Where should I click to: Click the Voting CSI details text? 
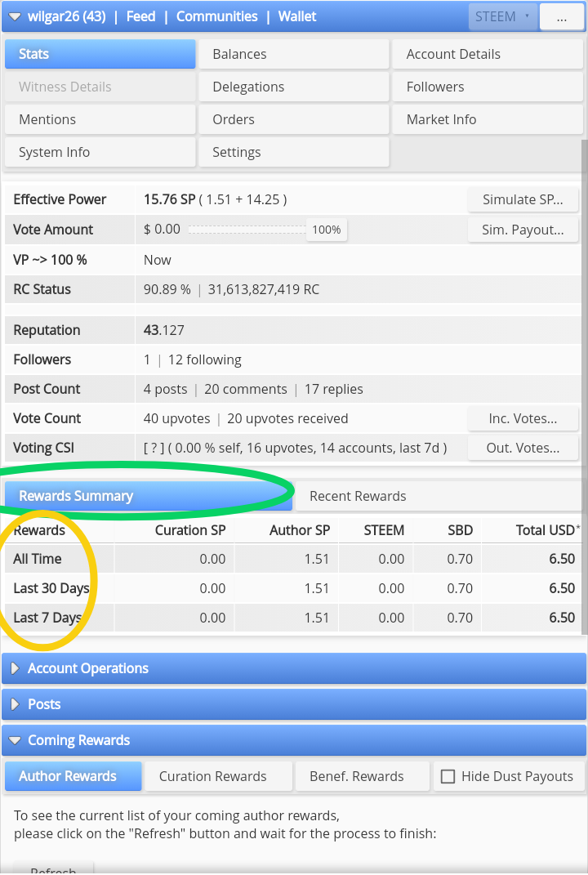click(x=295, y=448)
